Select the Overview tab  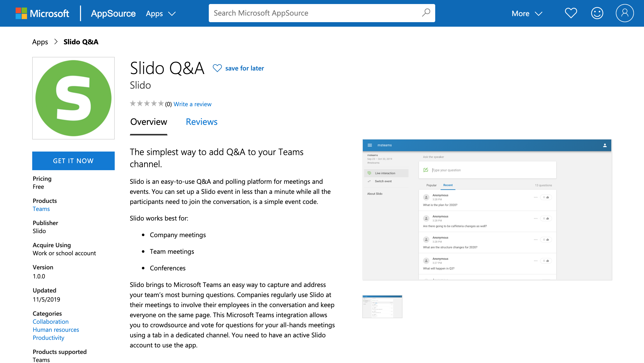click(x=149, y=122)
